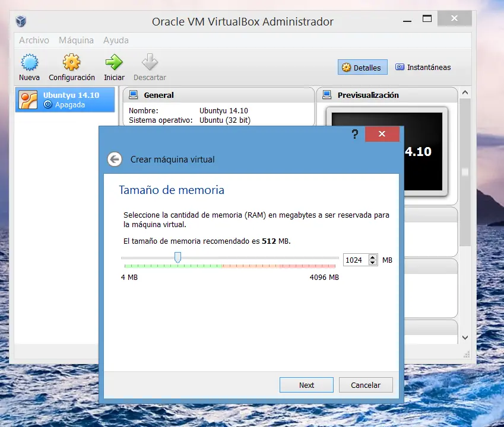Open the Ayuda menu
504x427 pixels.
pyautogui.click(x=116, y=40)
